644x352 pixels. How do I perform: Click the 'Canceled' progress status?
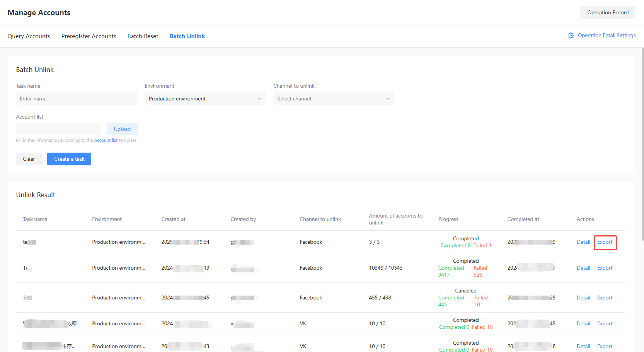[x=465, y=291]
